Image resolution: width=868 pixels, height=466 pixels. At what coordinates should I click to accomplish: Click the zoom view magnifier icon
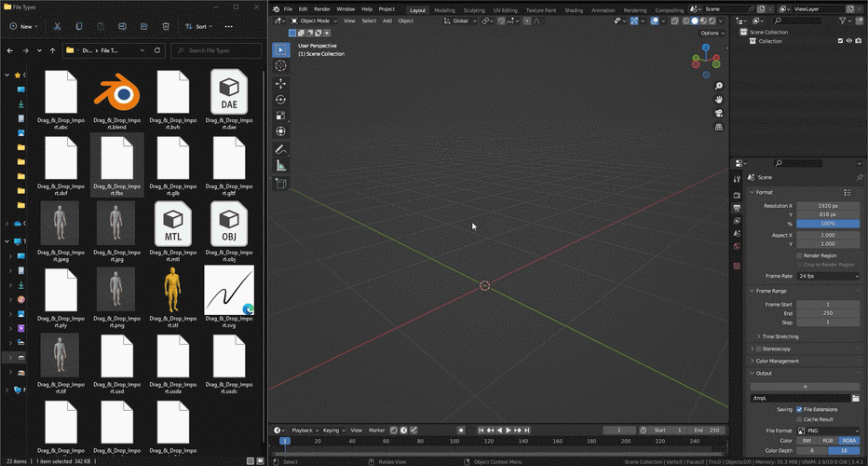tap(719, 86)
